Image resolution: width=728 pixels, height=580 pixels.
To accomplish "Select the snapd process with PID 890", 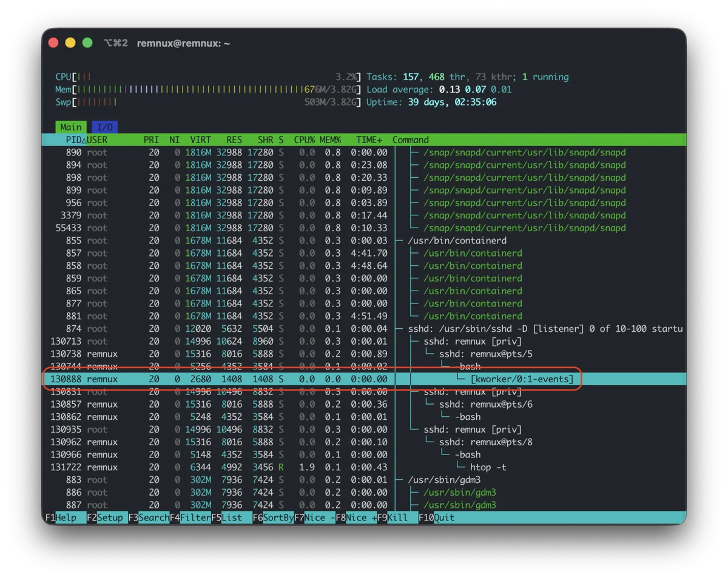I will pos(364,152).
